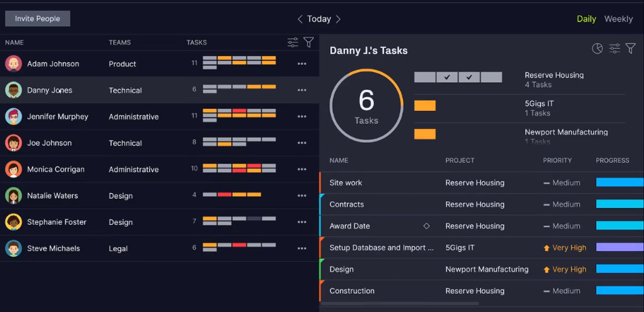Viewport: 644px width, 312px height.
Task: Click pie chart icon in Danny J.'s Tasks
Action: click(x=597, y=49)
